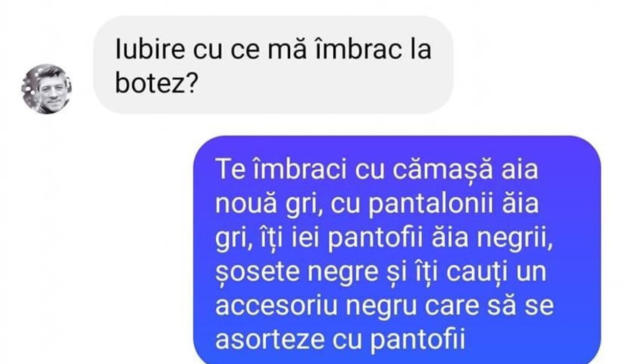Screen dimensions: 644x364
Task: Click the line 'gri, îți iei pantofii ăia negrii'
Action: click(384, 238)
